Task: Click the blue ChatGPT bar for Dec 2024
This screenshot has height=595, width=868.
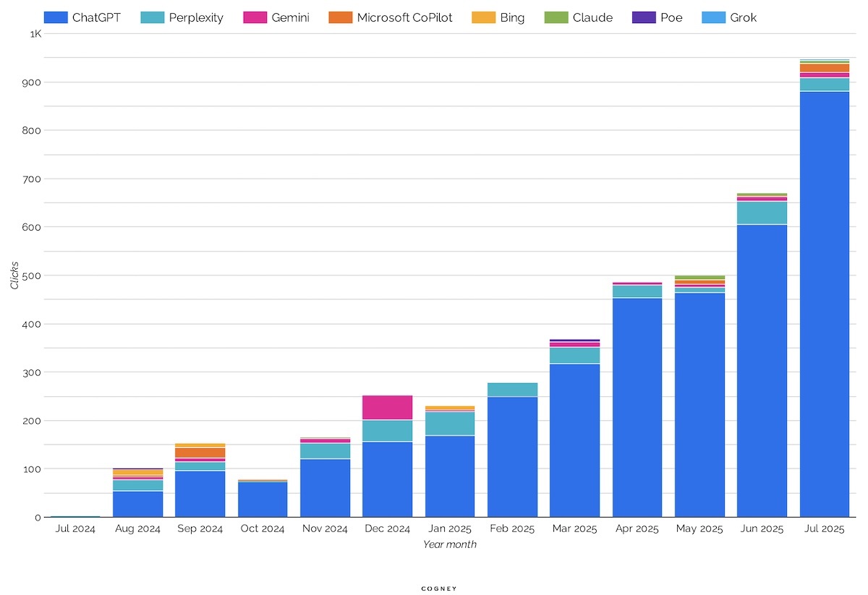Action: click(x=388, y=479)
